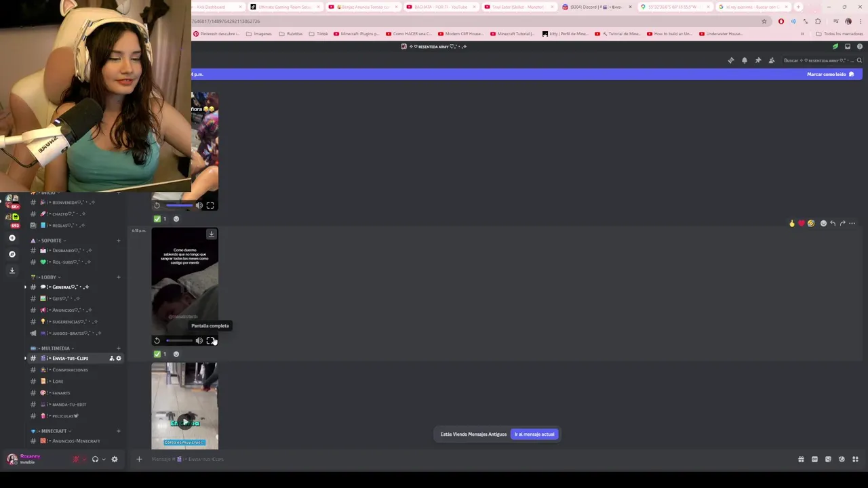Image resolution: width=868 pixels, height=488 pixels.
Task: Download the sleeping-man video
Action: pyautogui.click(x=211, y=235)
